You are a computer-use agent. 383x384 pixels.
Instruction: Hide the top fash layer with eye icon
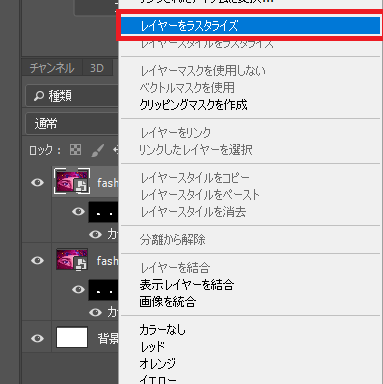[37, 182]
